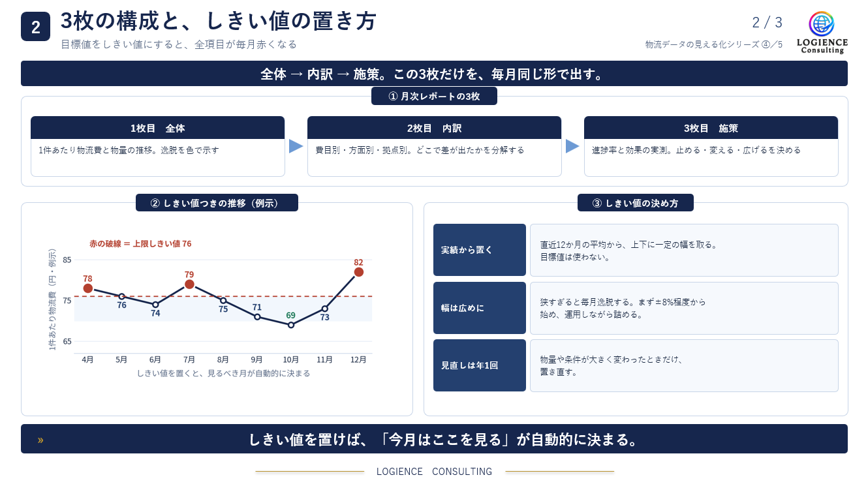Select the 2枚目 内訳 card header
Viewport: 868px width, 488px height.
pyautogui.click(x=435, y=128)
